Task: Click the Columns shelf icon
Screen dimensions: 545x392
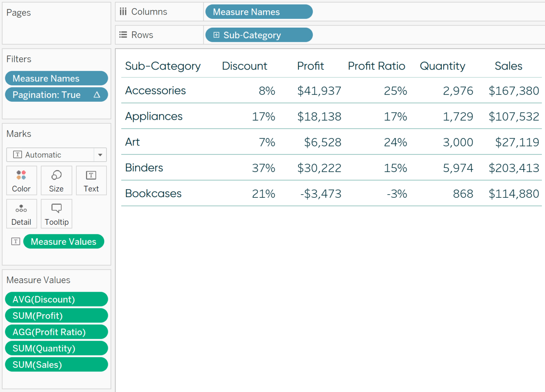Action: 123,11
